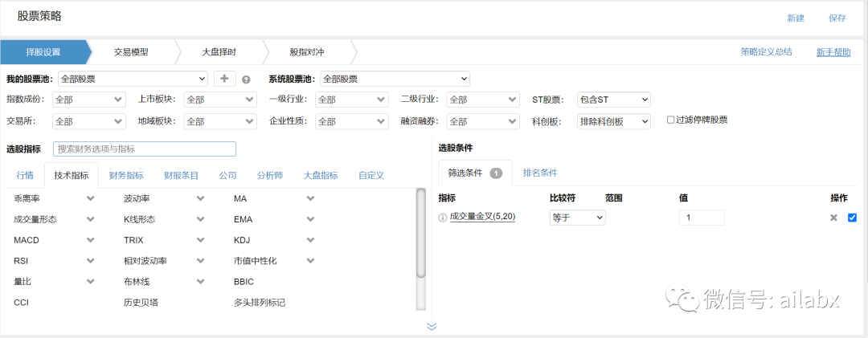
Task: Switch to the 技术指标 tab
Action: pyautogui.click(x=72, y=175)
